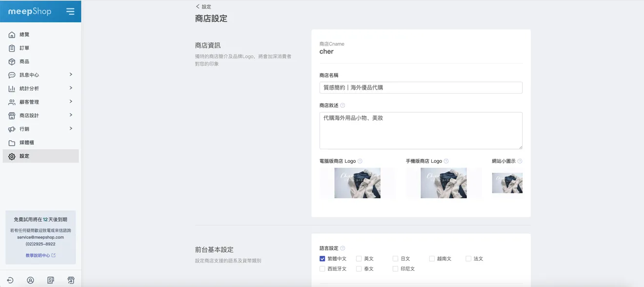
Task: Click the help icon next to 商店敘述
Action: [342, 105]
